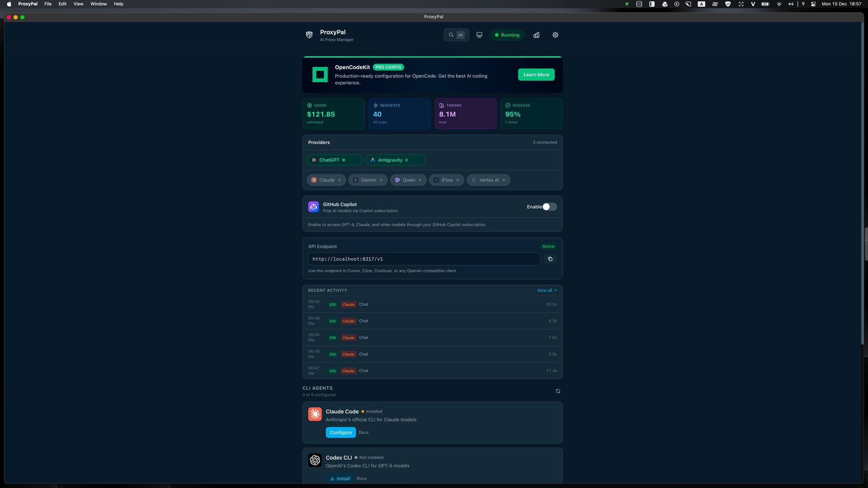Open the settings gear icon

(x=555, y=35)
